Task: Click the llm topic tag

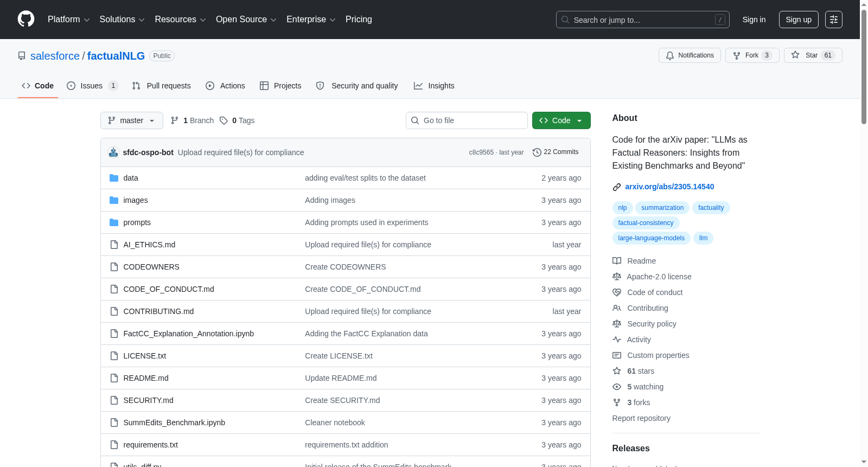Action: (x=703, y=238)
